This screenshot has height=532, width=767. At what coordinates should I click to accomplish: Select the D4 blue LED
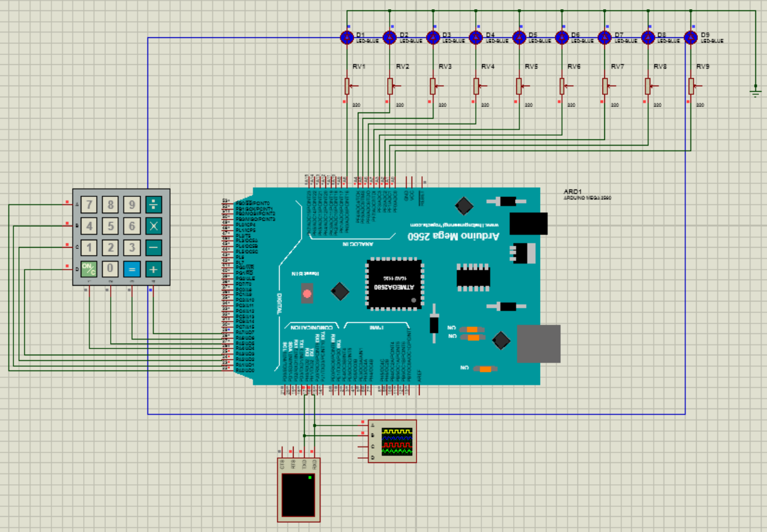click(476, 38)
